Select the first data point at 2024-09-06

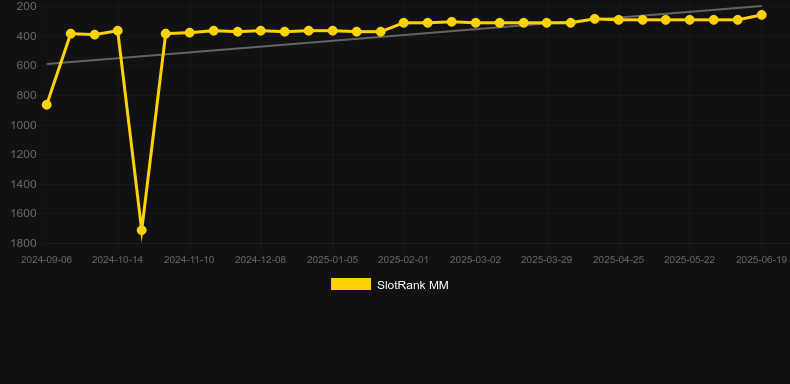pyautogui.click(x=46, y=105)
